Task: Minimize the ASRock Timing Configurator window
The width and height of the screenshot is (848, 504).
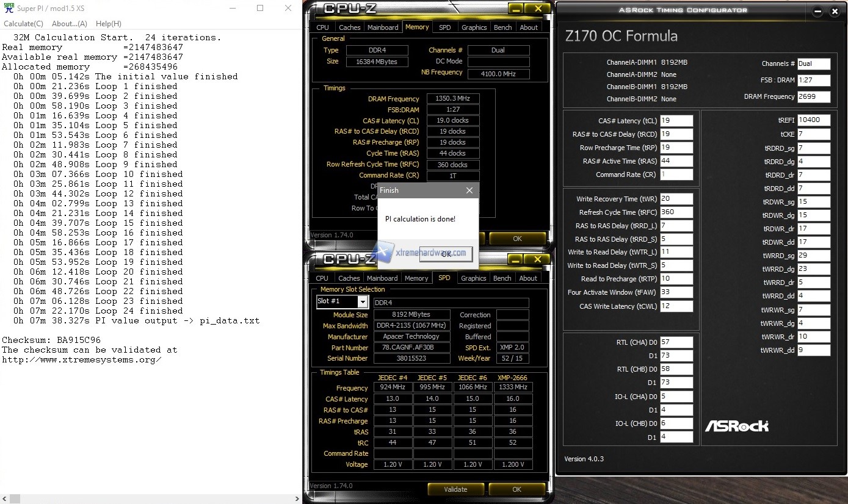Action: pyautogui.click(x=817, y=12)
